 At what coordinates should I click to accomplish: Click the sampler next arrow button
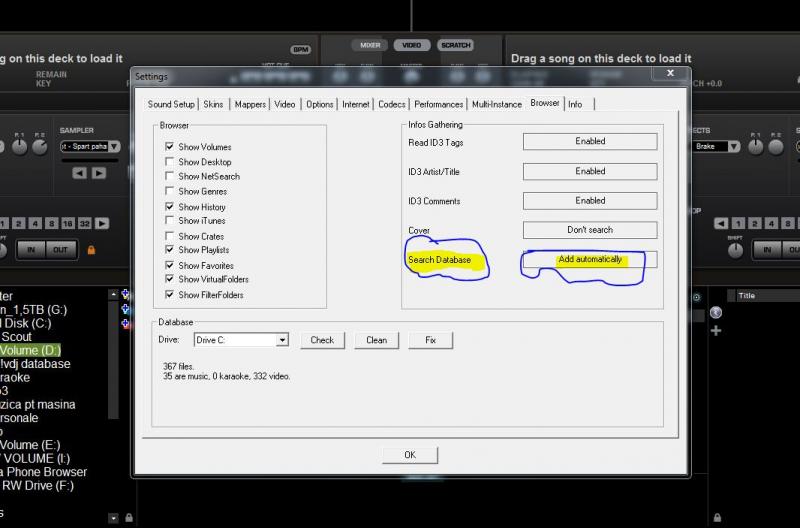[99, 172]
